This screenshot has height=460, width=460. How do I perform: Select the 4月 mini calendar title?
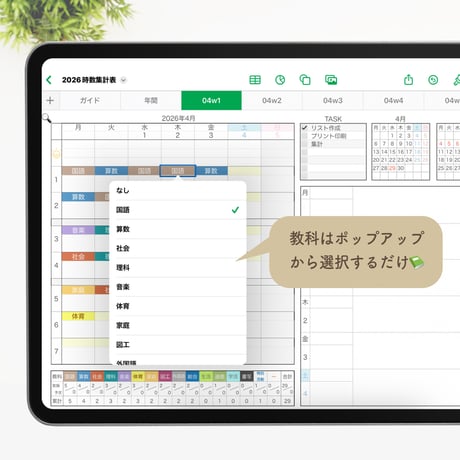[400, 119]
